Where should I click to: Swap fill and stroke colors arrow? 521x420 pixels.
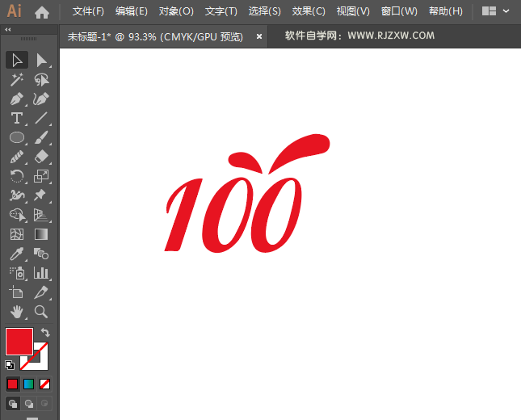[x=45, y=332]
